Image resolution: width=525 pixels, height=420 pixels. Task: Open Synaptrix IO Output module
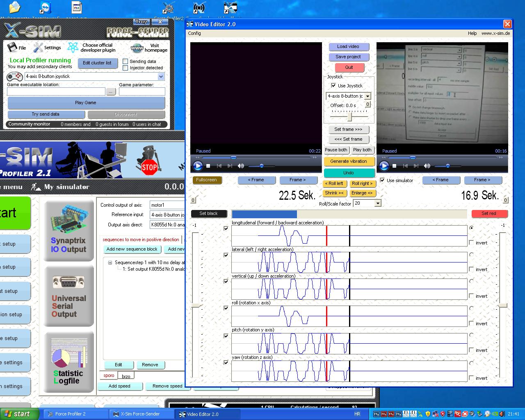tap(68, 230)
